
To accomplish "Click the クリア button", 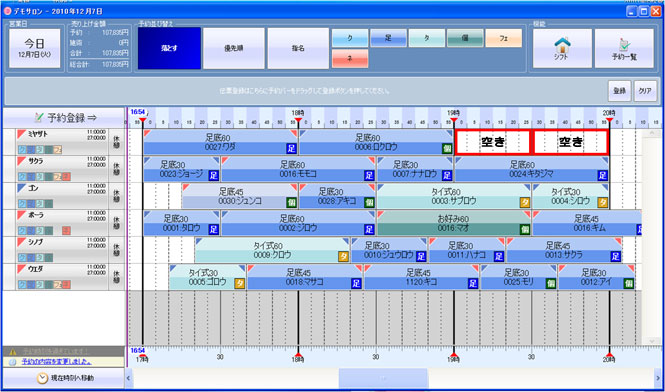I will pyautogui.click(x=645, y=91).
